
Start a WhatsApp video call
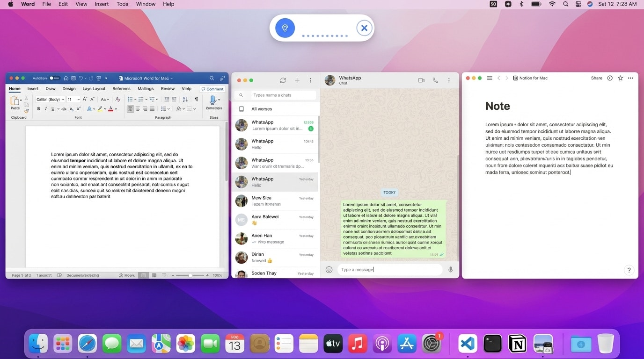[x=421, y=80]
